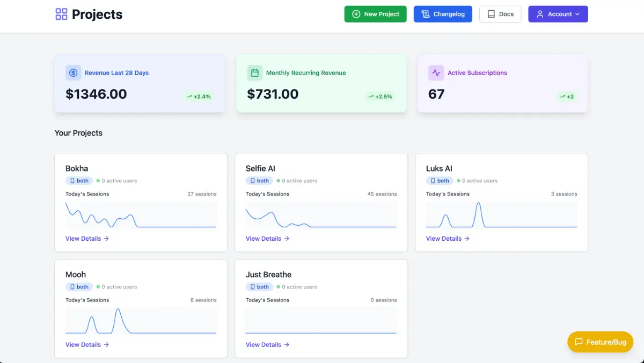Screen dimensions: 644x363
Task: Click the green status dot on Selfie AI card
Action: (279, 181)
